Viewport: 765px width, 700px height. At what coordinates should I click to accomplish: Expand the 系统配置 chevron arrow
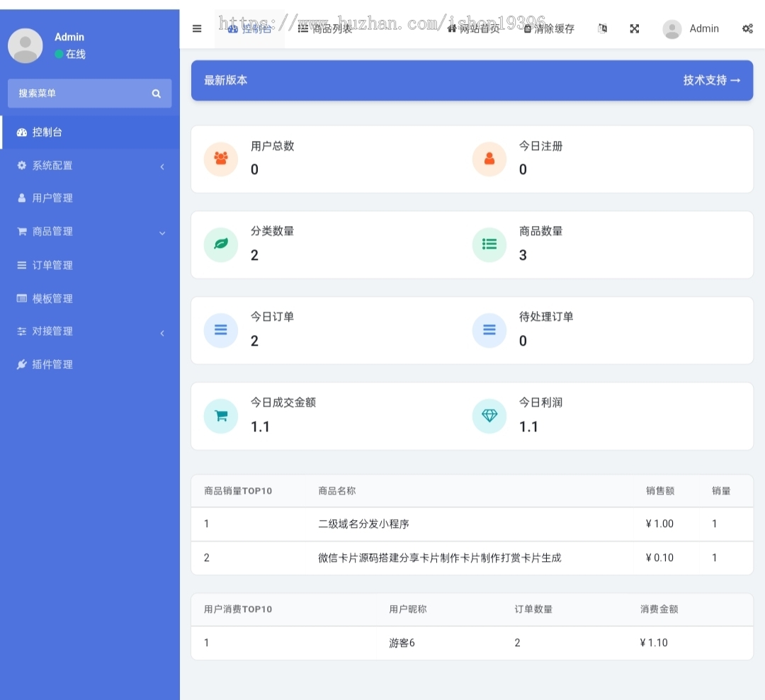click(x=162, y=166)
